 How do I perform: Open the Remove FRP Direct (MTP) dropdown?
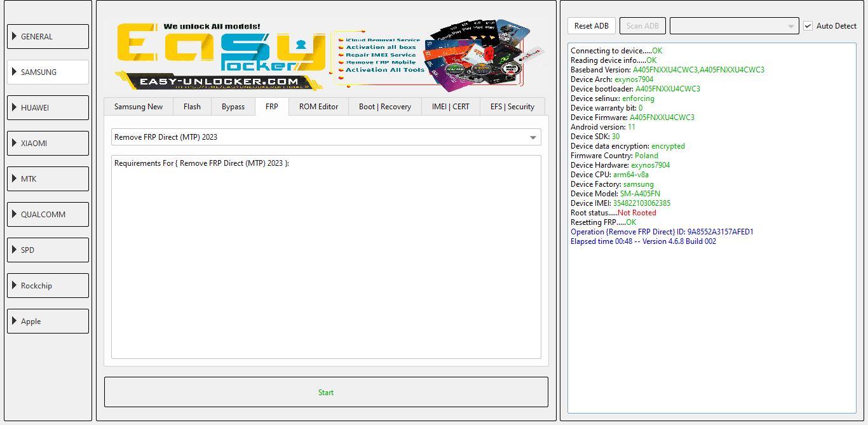click(x=326, y=137)
